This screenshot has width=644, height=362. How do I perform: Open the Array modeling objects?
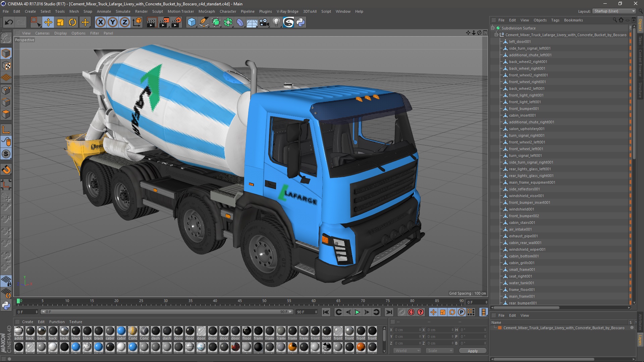click(228, 22)
